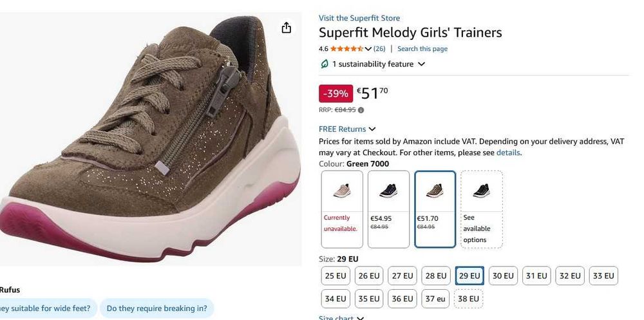Viewport: 644px width, 320px height.
Task: Click the RRP info icon
Action: [x=361, y=110]
